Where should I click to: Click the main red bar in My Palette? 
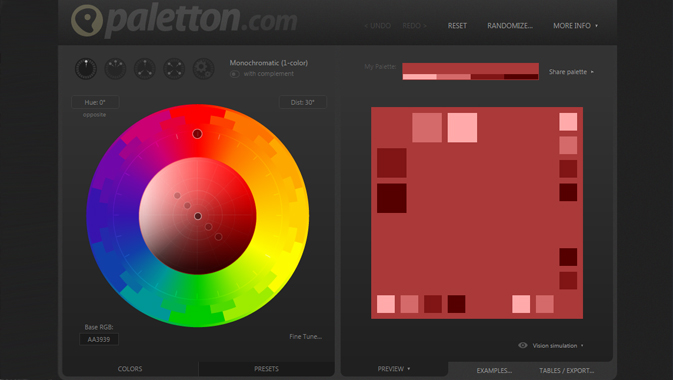pos(470,68)
